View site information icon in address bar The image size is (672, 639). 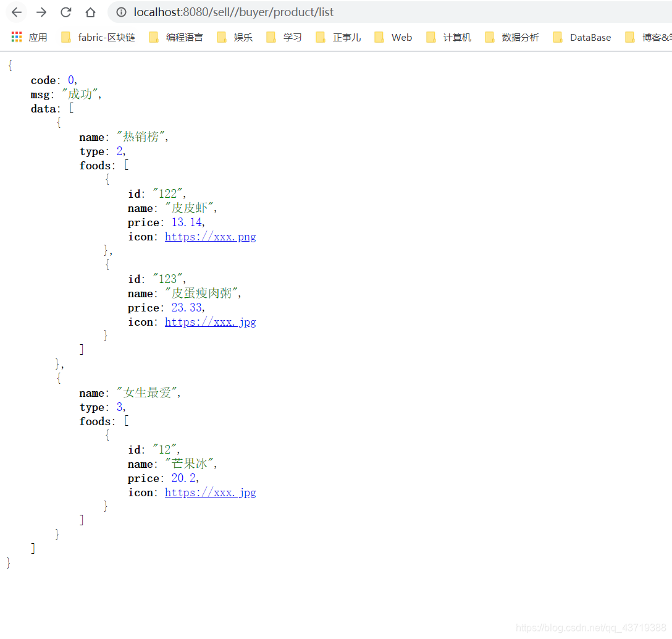pos(121,12)
